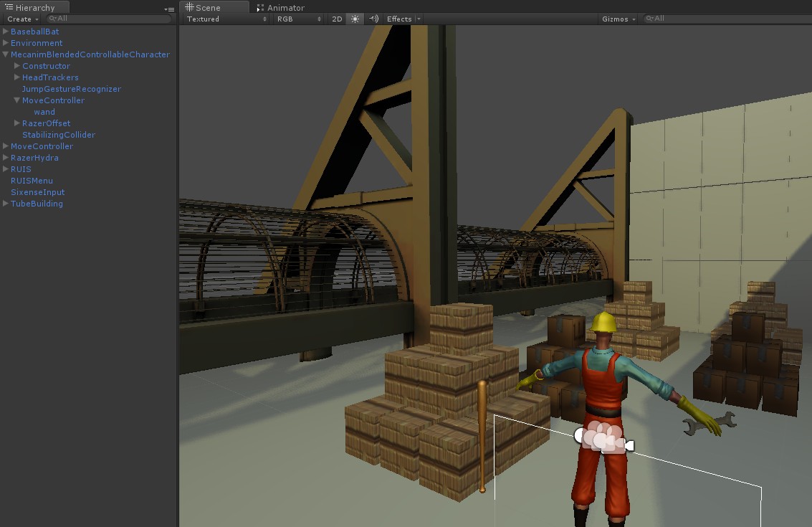Select MecanimBlendedControllableCharacter object
812x527 pixels.
point(90,54)
